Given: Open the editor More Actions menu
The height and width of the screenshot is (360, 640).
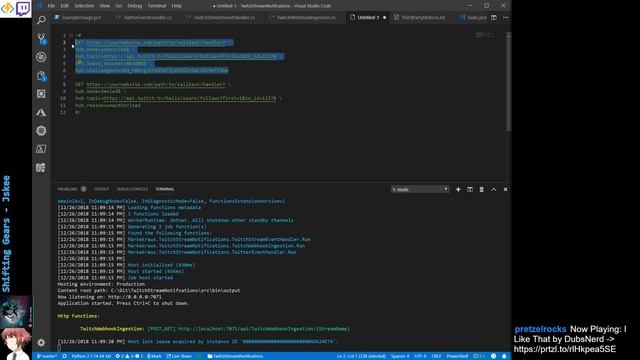Looking at the screenshot, I should (x=506, y=18).
